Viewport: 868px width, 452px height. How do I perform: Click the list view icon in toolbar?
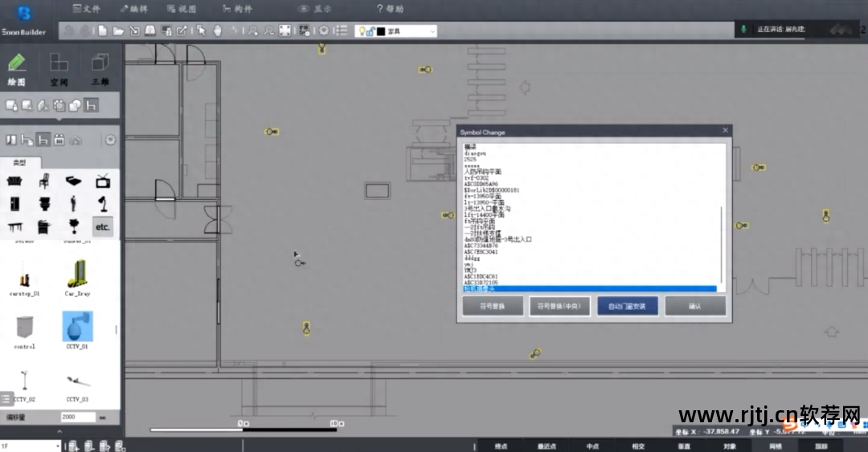(x=341, y=31)
